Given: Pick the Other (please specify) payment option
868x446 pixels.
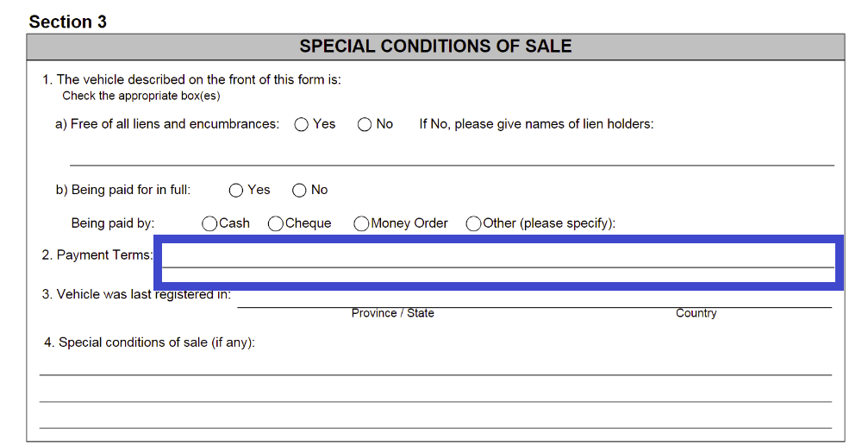Looking at the screenshot, I should click(473, 223).
